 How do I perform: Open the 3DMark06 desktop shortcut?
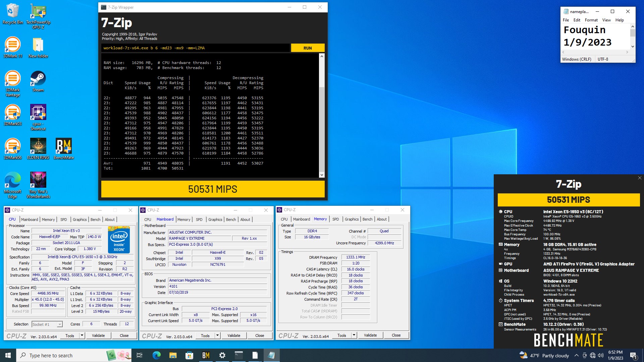(x=12, y=149)
